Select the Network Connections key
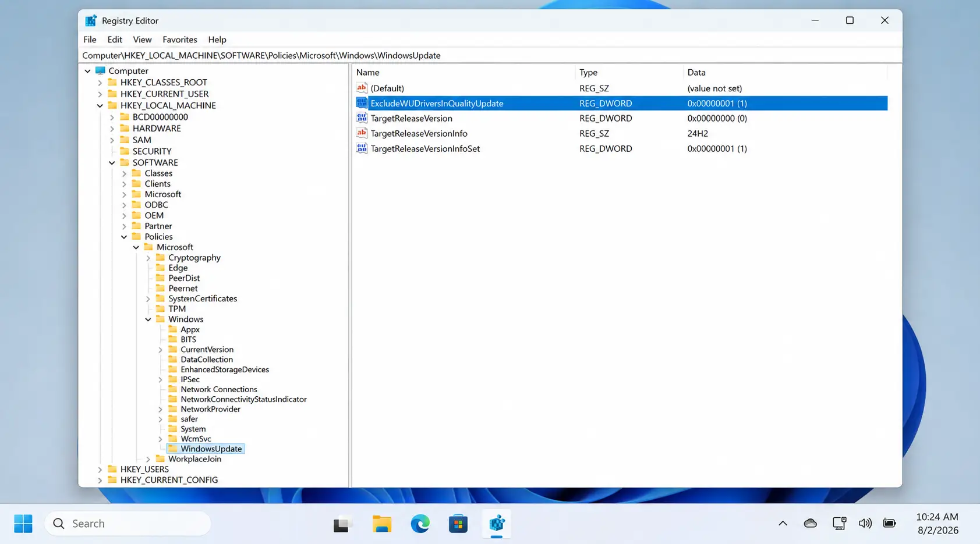 click(x=218, y=389)
